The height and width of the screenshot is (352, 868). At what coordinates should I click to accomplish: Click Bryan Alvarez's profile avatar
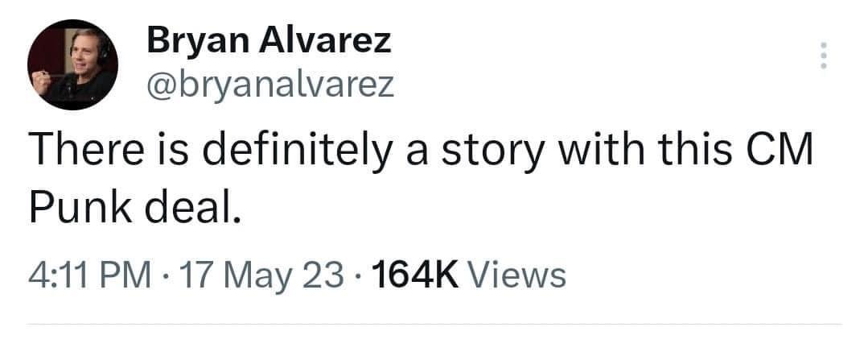click(72, 65)
